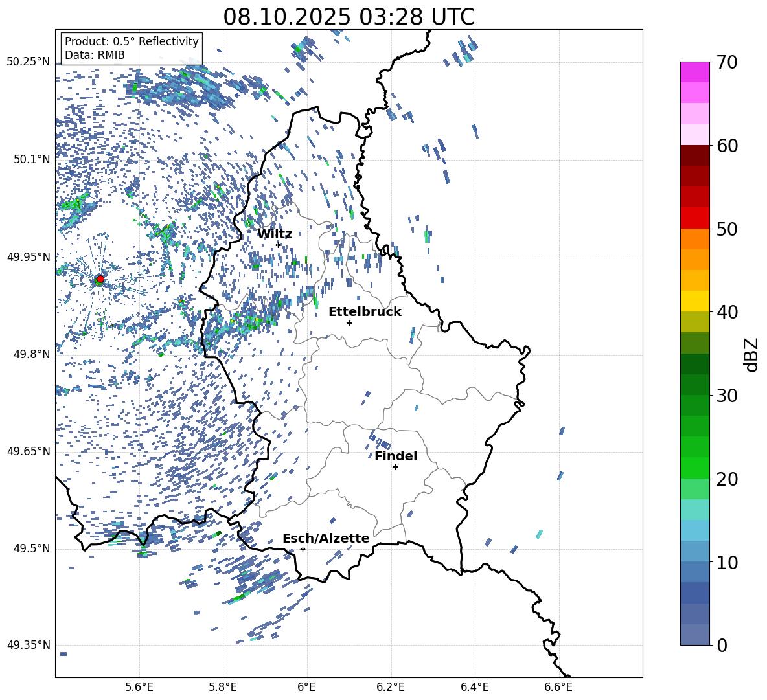Click the colorbar tick label 10
This screenshot has height=700, width=767.
coord(727,562)
